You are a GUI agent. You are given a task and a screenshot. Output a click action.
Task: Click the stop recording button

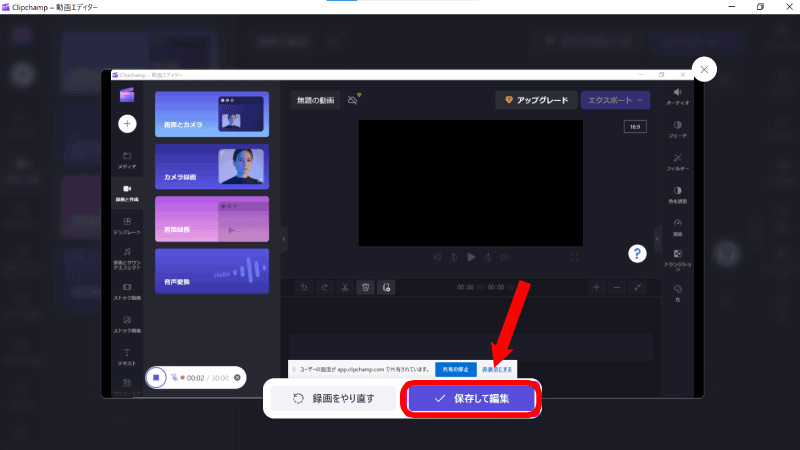(x=156, y=378)
